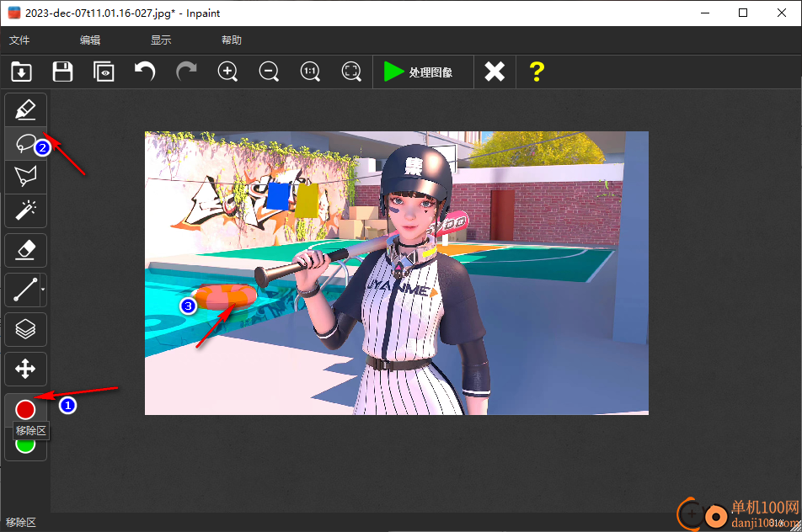Select the guide line tool
Viewport: 802px width, 532px height.
(23, 290)
